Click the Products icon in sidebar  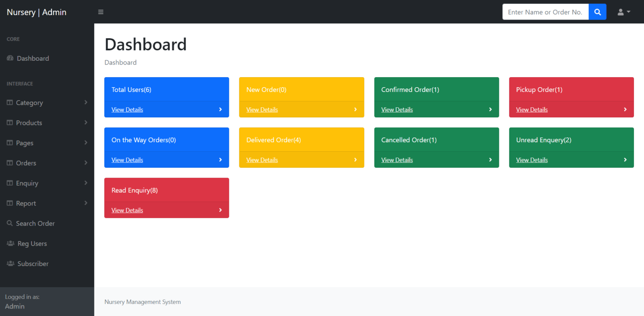[x=10, y=122]
